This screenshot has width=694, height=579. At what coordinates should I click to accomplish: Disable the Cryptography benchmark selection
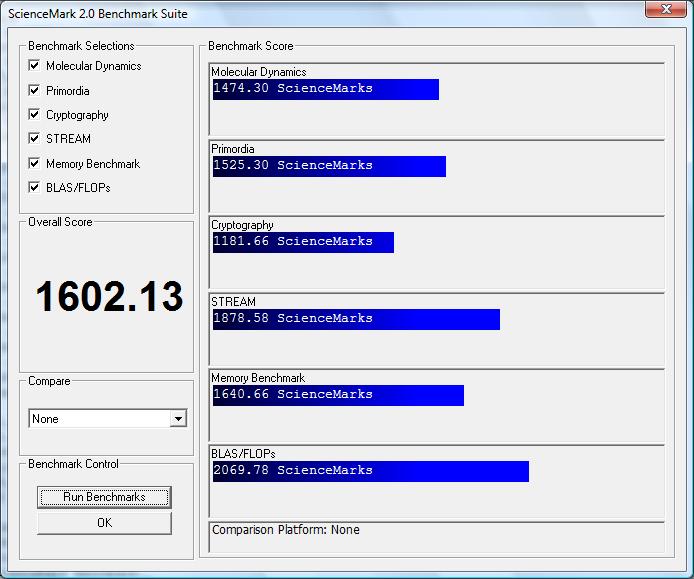tap(34, 114)
